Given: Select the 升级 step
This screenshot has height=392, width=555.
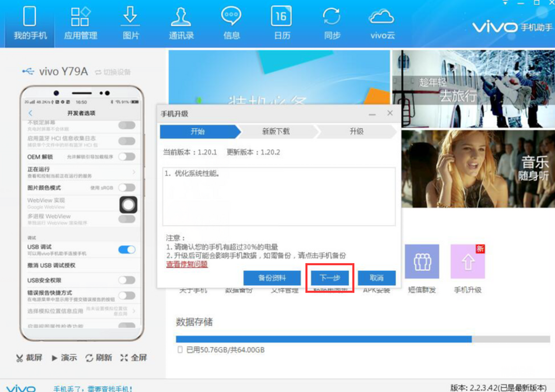Looking at the screenshot, I should 356,131.
